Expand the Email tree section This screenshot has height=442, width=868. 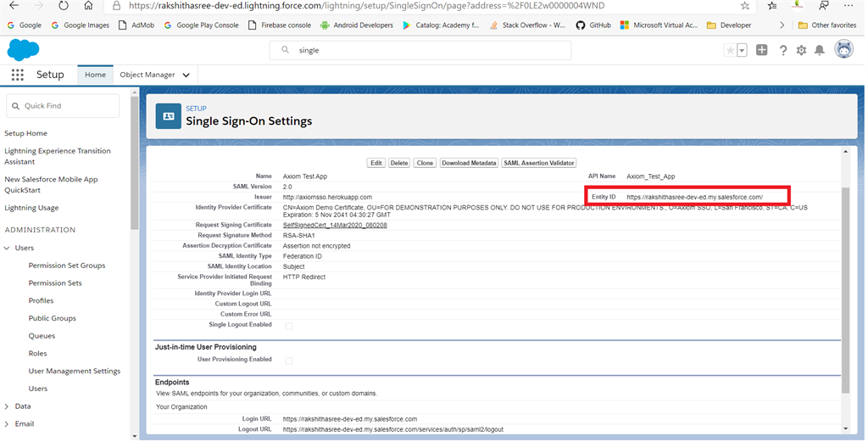[x=7, y=424]
